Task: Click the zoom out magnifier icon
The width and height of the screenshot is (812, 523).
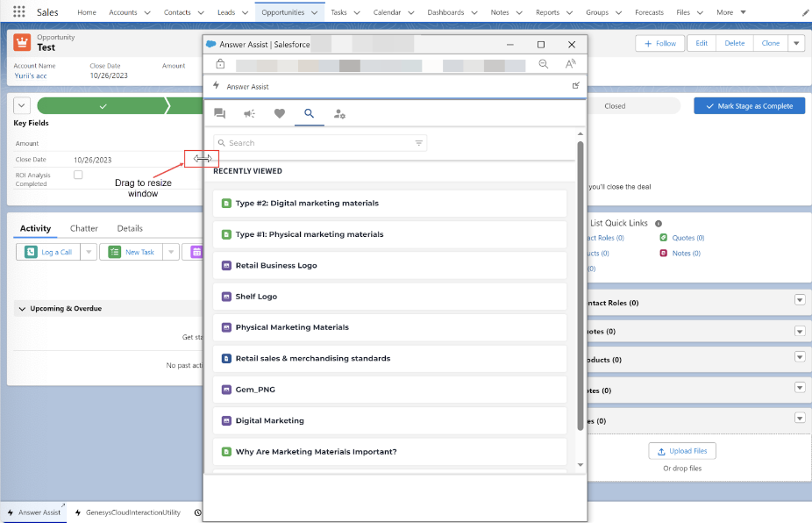Action: 543,64
